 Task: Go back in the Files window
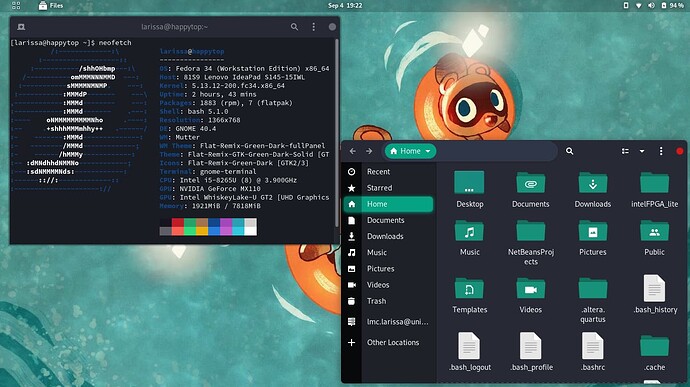click(x=353, y=151)
